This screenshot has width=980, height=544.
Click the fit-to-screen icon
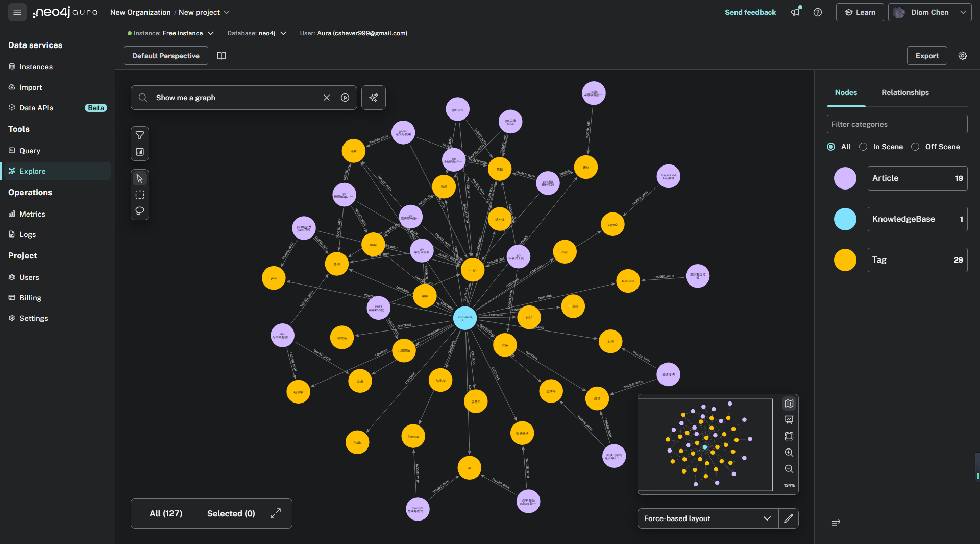point(789,436)
